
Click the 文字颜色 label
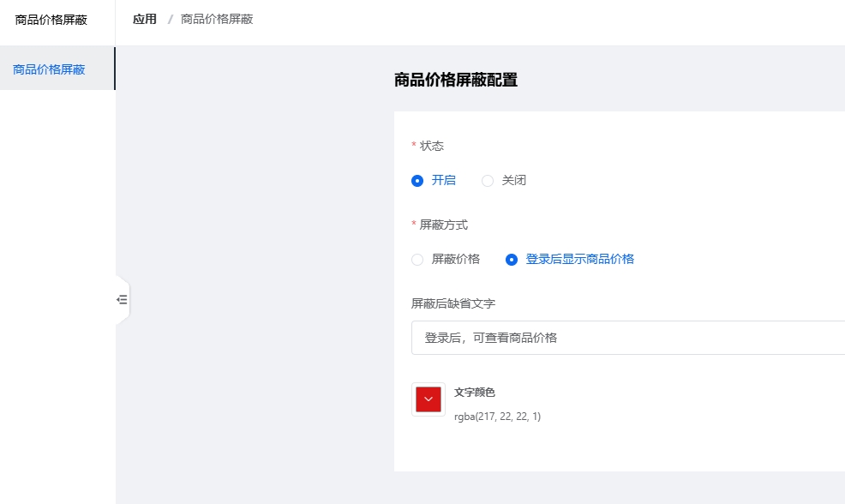[474, 393]
